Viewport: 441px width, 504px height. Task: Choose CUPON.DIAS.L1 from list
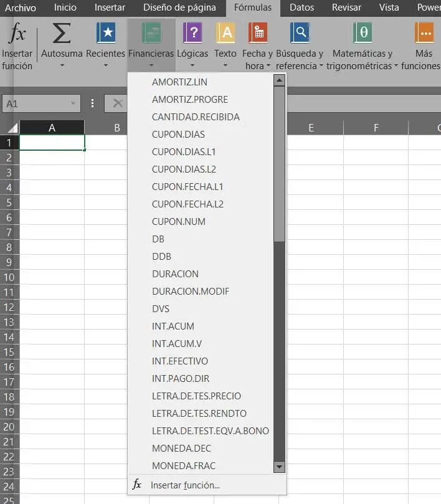(x=201, y=152)
